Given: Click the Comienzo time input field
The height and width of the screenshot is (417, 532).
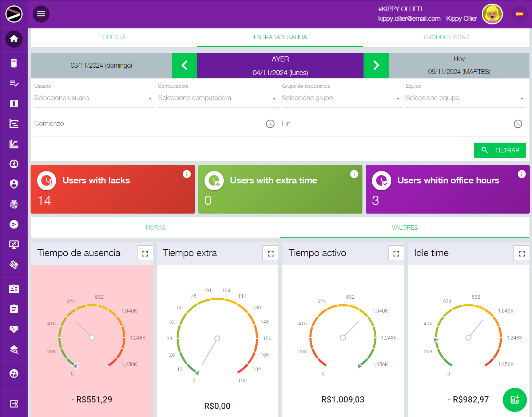Looking at the screenshot, I should coord(149,124).
